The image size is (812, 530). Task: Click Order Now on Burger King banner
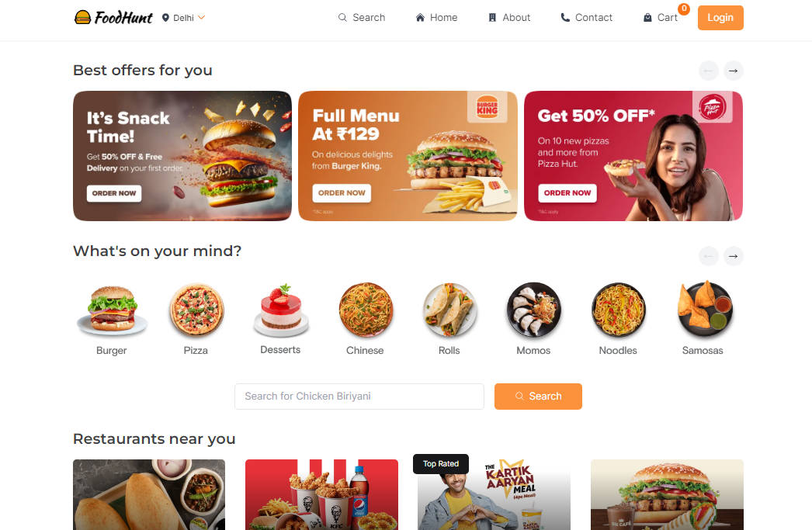(x=342, y=193)
